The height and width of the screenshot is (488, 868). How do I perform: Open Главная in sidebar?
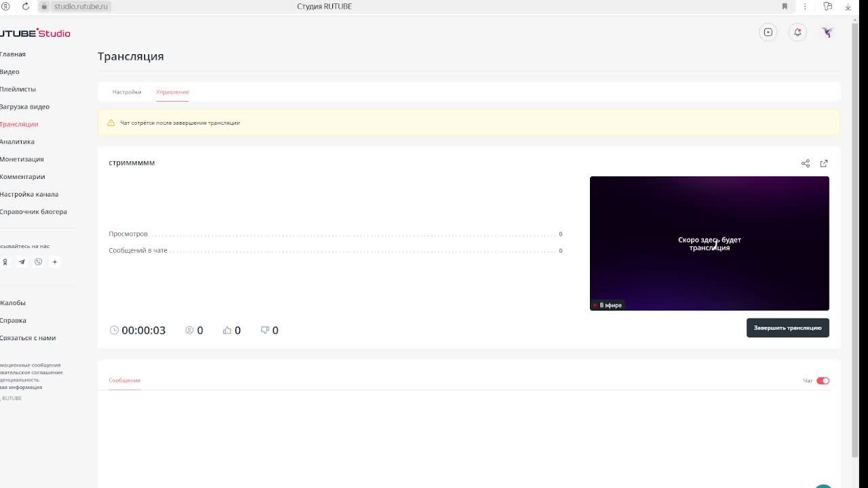pos(13,54)
